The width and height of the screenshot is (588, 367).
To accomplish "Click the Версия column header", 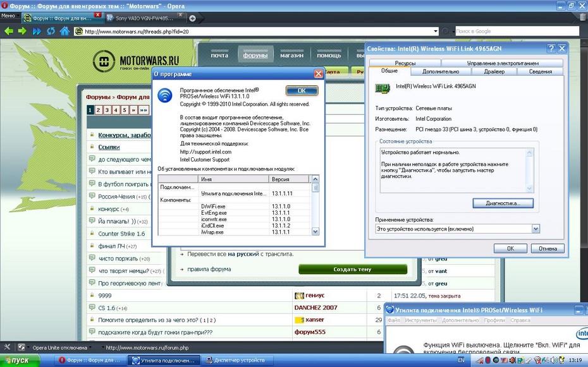I will pos(289,179).
